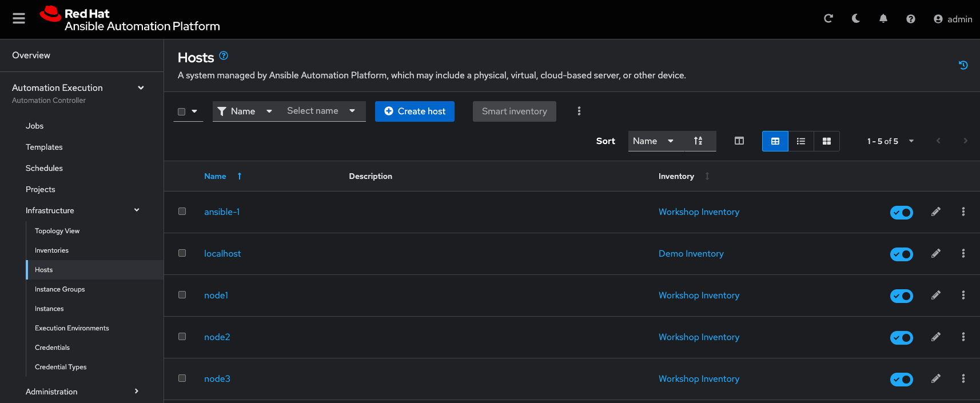The width and height of the screenshot is (980, 403).
Task: Click the Select name filter field
Action: 321,111
